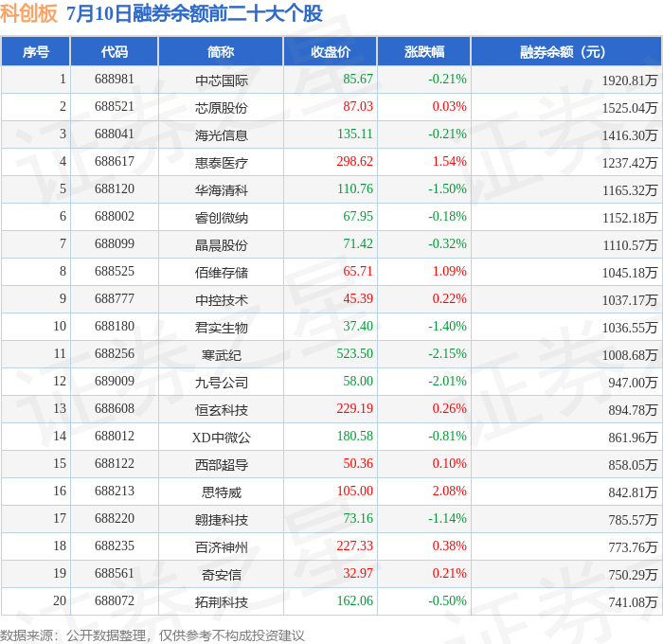This screenshot has width=663, height=644.
Task: Click stock code 689009
Action: [115, 381]
